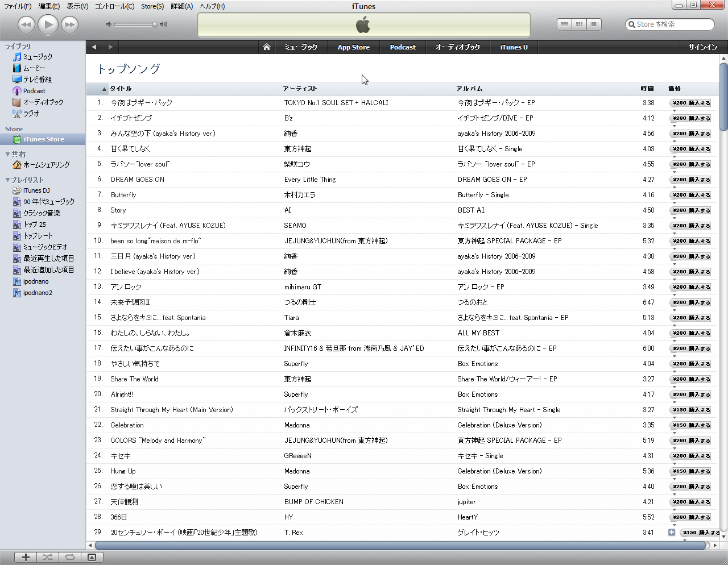Image resolution: width=728 pixels, height=565 pixels.
Task: Collapse the プレイリスト sidebar section
Action: 7,180
